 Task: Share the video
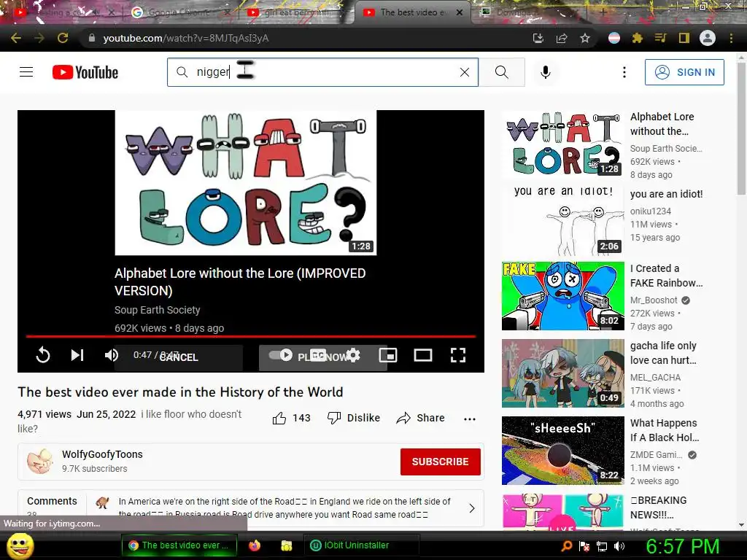tap(421, 418)
